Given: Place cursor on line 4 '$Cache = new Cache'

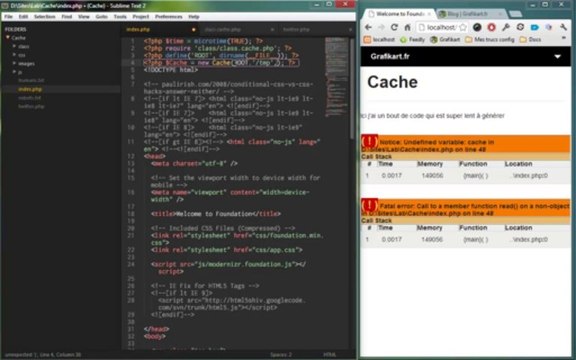Looking at the screenshot, I should click(221, 63).
